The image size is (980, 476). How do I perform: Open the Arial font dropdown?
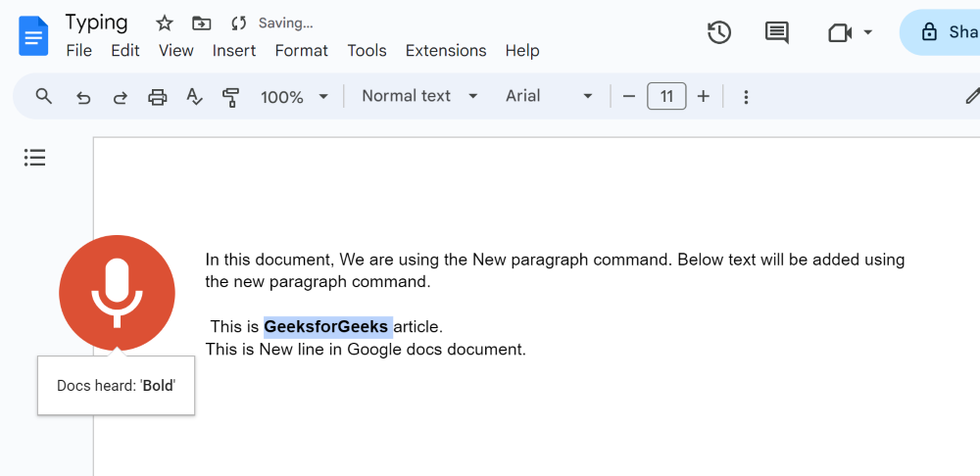[x=549, y=96]
